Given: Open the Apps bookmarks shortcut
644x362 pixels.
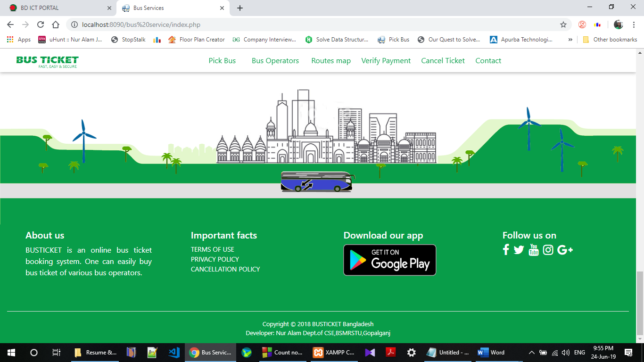Looking at the screenshot, I should 19,40.
